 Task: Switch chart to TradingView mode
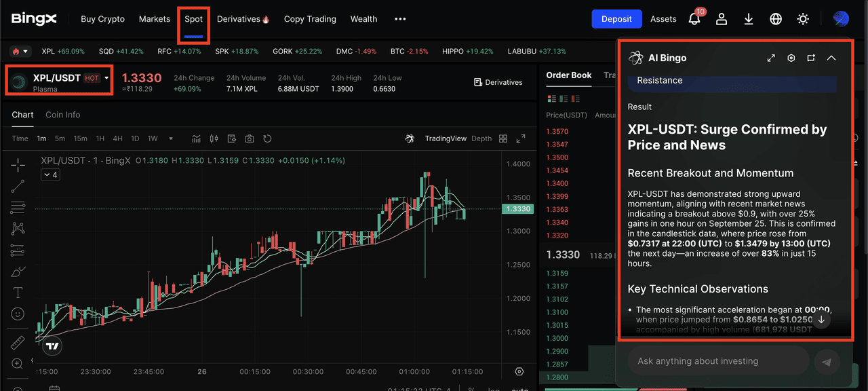click(446, 138)
